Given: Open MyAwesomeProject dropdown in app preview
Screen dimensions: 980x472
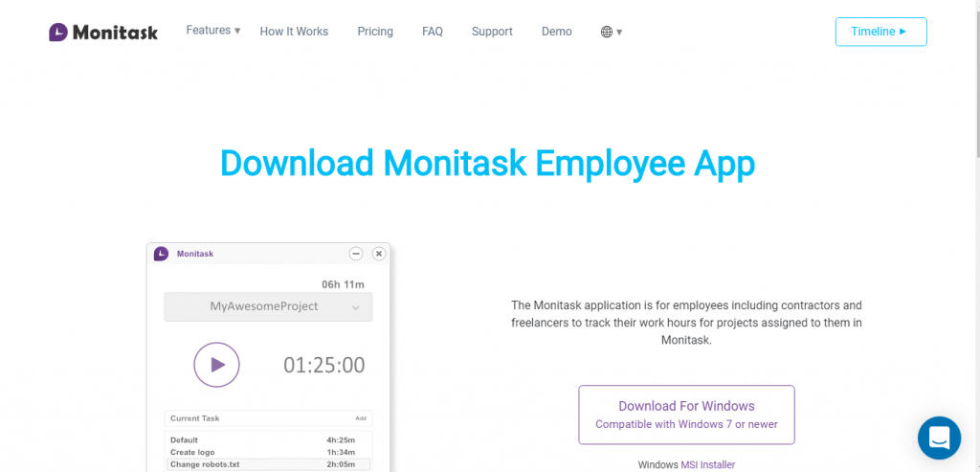Looking at the screenshot, I should pyautogui.click(x=268, y=307).
